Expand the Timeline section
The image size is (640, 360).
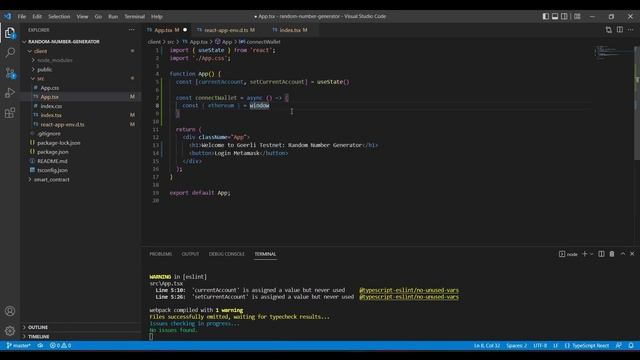point(39,336)
